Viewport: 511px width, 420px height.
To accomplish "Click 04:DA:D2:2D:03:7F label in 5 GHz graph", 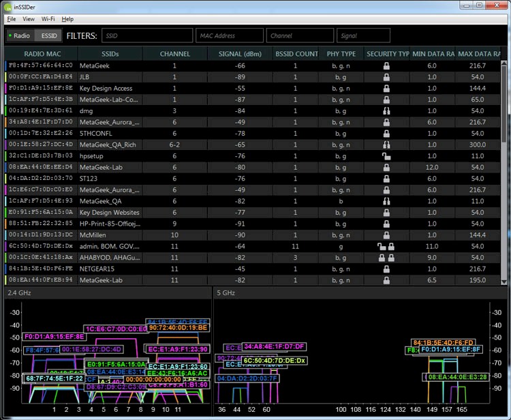I will point(247,378).
